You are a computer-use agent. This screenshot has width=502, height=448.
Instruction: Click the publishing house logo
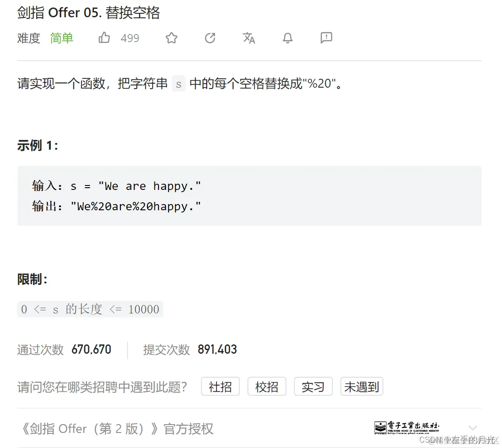point(406,428)
